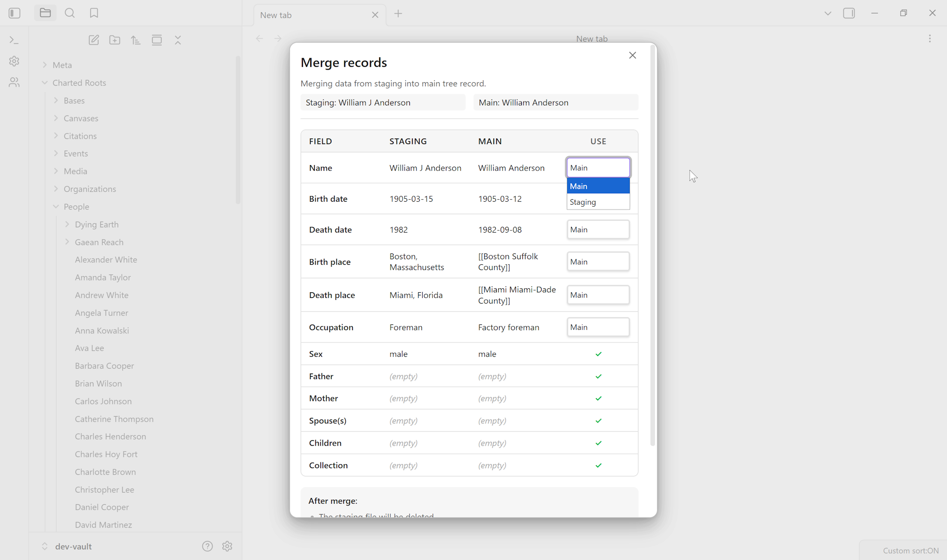Toggle the right sidebar icon
947x560 pixels.
[849, 13]
